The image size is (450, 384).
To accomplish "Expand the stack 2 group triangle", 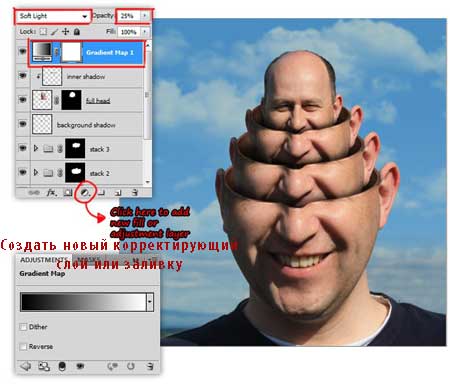I will 36,173.
